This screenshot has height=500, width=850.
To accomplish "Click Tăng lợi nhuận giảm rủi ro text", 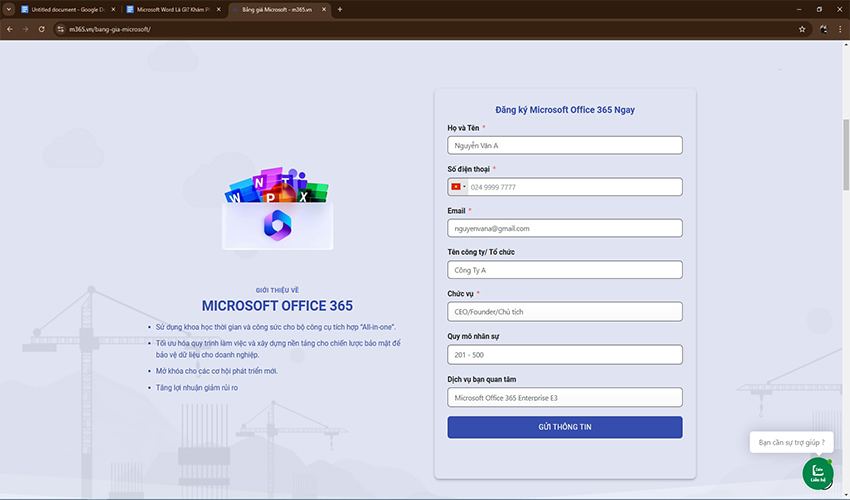I will (x=197, y=388).
